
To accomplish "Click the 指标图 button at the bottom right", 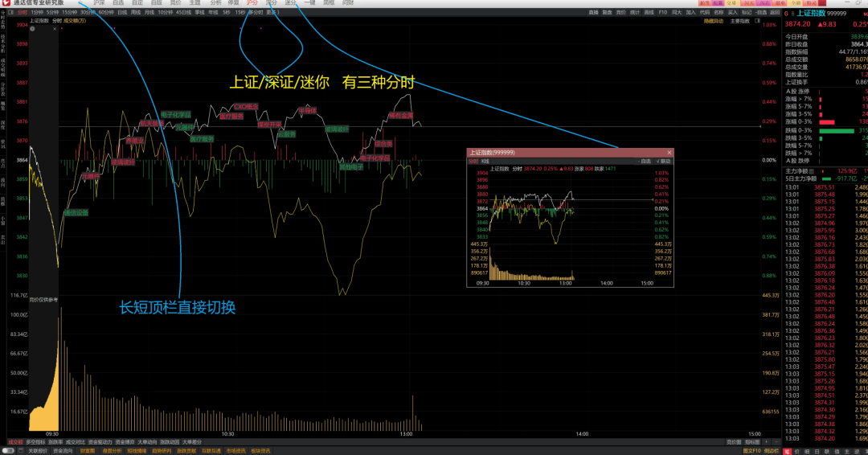I will [751, 441].
